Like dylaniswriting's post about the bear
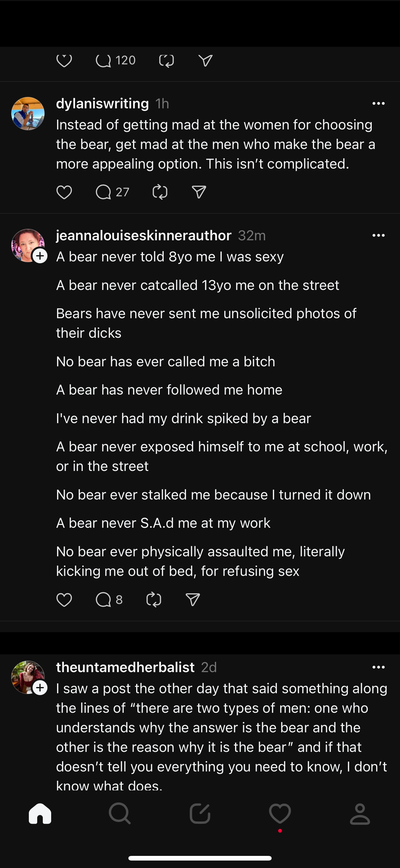Screen dimensions: 400x868 (x=64, y=192)
